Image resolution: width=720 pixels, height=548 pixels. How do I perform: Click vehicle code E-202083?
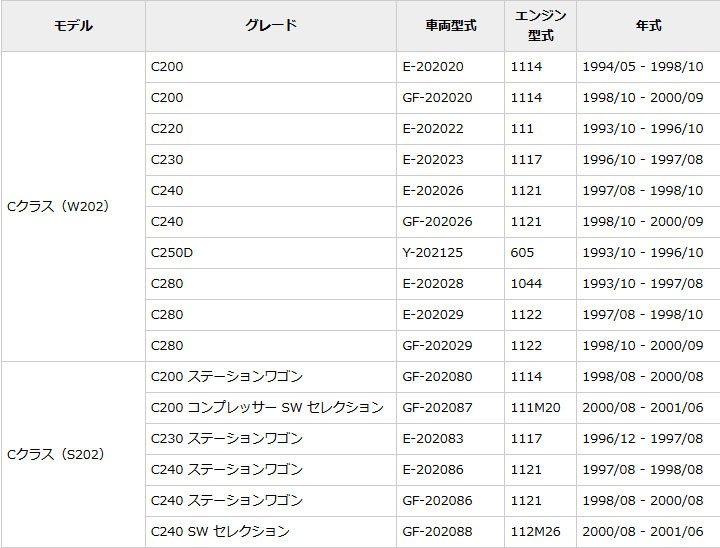coord(433,439)
